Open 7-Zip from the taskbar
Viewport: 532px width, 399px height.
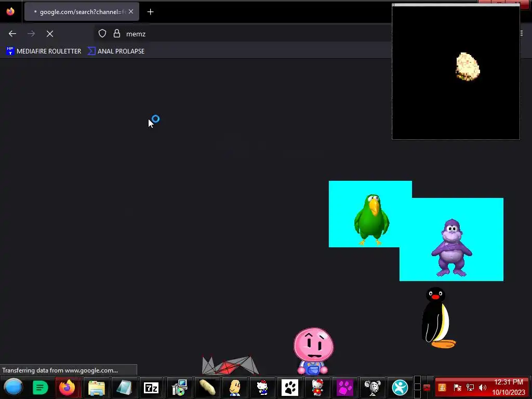[x=151, y=387]
